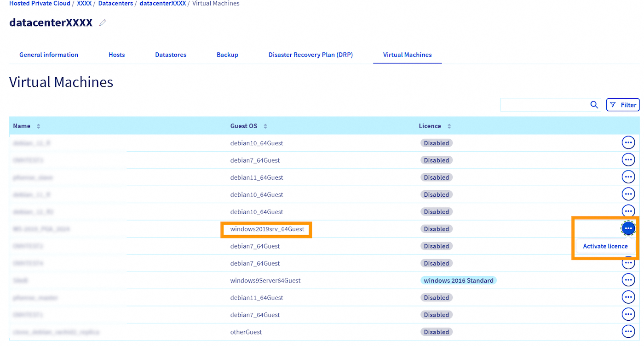Select Activate licence from the menu
Screen dimensions: 644x346
605,246
